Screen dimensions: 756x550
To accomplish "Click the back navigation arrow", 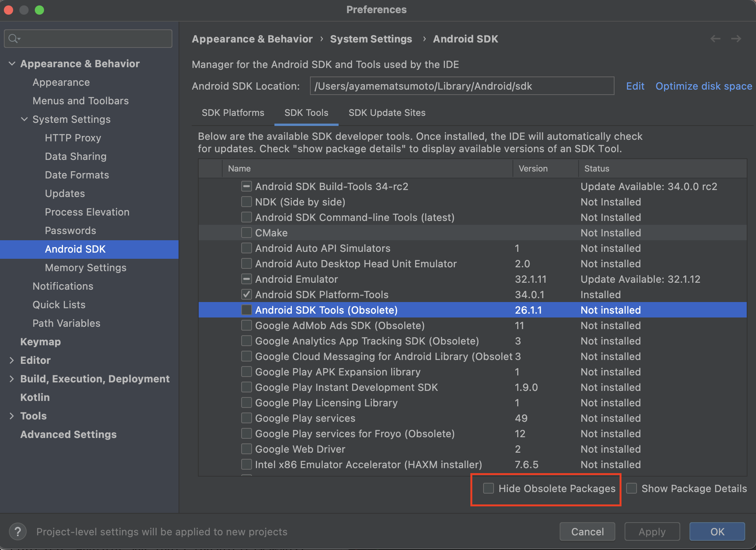I will [x=715, y=39].
